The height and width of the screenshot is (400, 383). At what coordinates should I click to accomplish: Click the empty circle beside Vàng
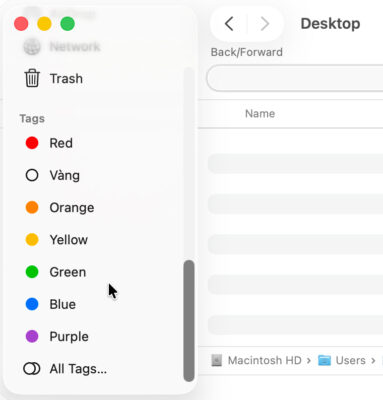(x=32, y=175)
